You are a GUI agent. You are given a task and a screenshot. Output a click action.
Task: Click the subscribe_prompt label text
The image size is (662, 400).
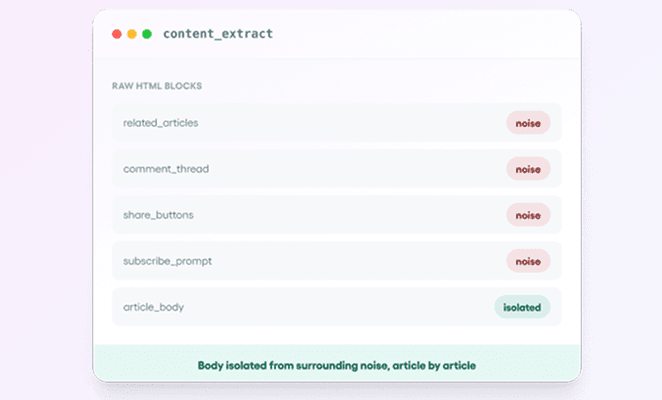167,261
